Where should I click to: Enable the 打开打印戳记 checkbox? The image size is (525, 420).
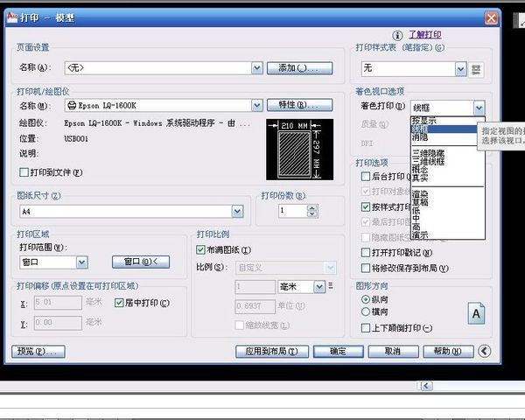click(x=366, y=253)
